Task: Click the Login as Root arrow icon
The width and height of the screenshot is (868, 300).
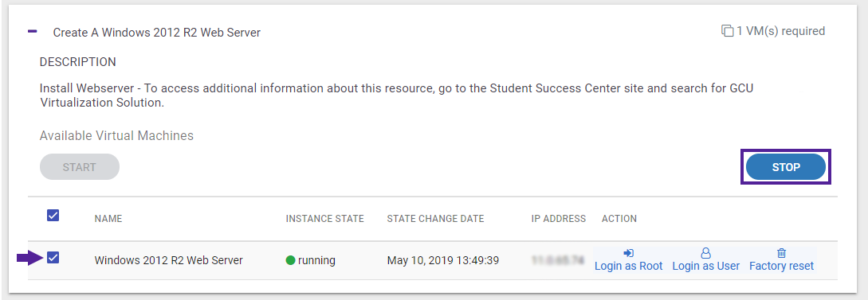Action: click(x=628, y=253)
